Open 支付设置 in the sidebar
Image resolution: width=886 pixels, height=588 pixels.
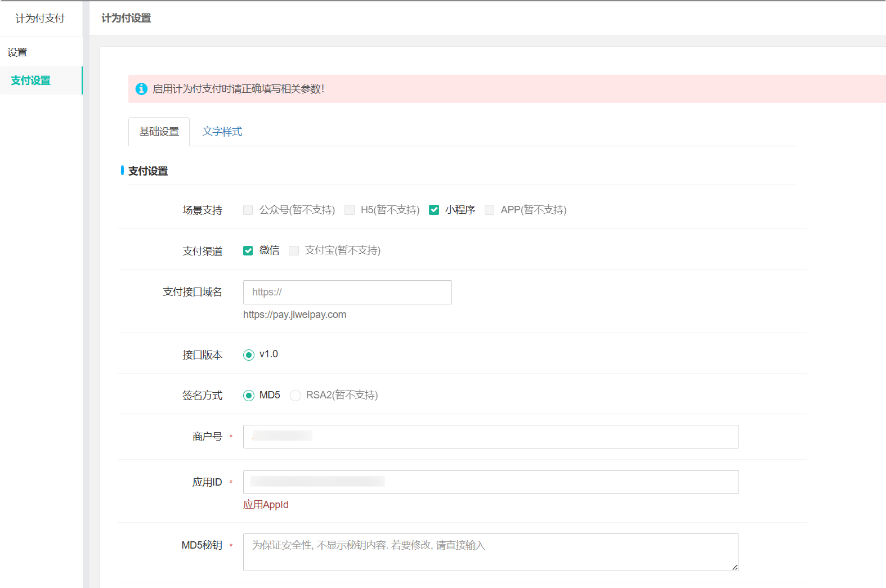pos(31,80)
